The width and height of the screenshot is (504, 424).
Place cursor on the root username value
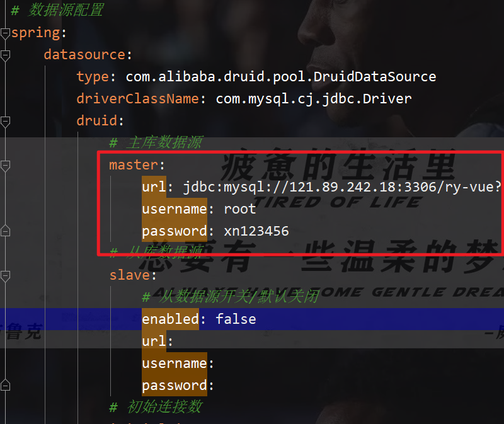[239, 209]
